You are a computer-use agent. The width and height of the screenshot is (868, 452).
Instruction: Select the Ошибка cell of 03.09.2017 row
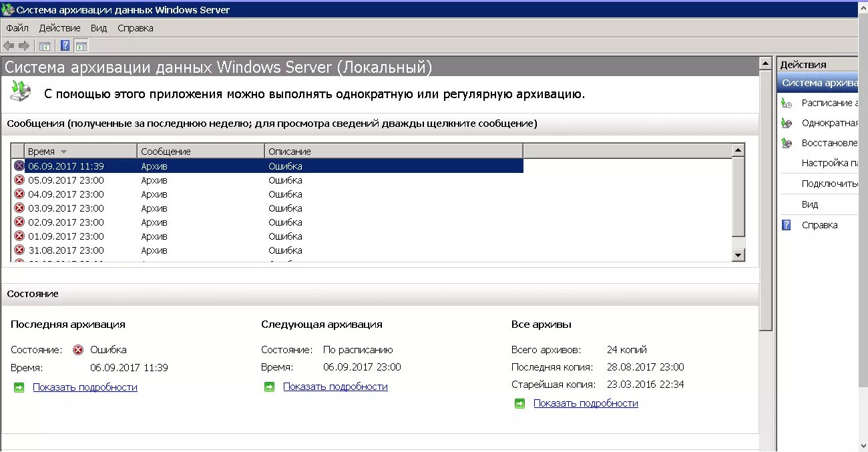(x=285, y=208)
